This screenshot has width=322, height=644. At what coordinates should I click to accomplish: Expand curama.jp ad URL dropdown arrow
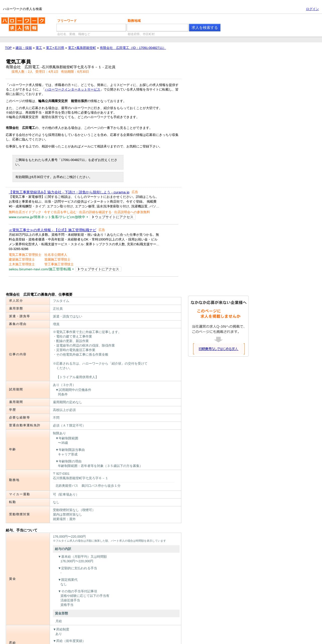pos(87,217)
